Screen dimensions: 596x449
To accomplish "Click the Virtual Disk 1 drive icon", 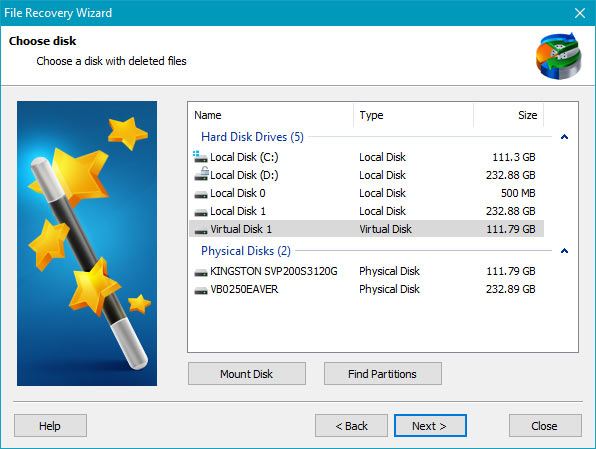I will click(x=201, y=230).
